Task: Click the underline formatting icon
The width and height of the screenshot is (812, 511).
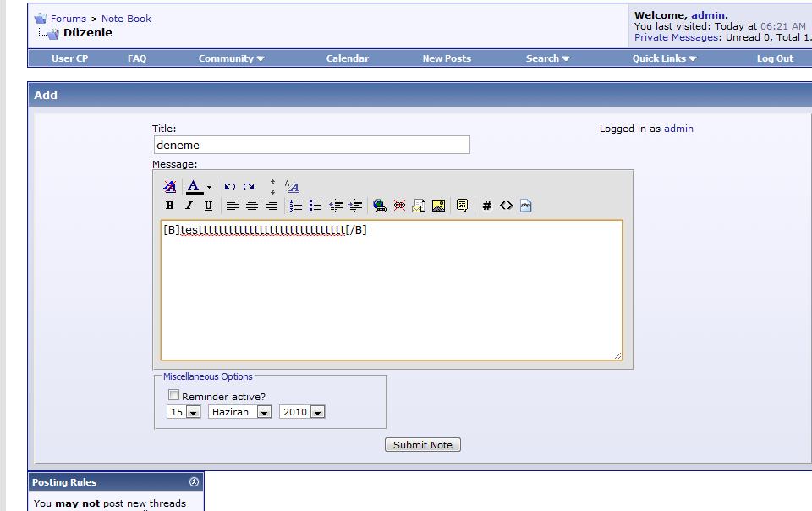Action: pos(208,206)
